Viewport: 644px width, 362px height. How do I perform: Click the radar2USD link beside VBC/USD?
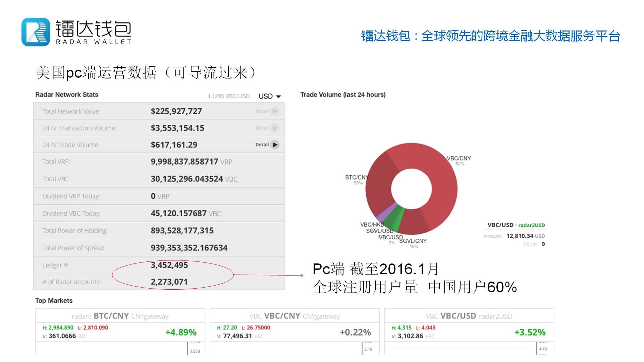point(532,225)
